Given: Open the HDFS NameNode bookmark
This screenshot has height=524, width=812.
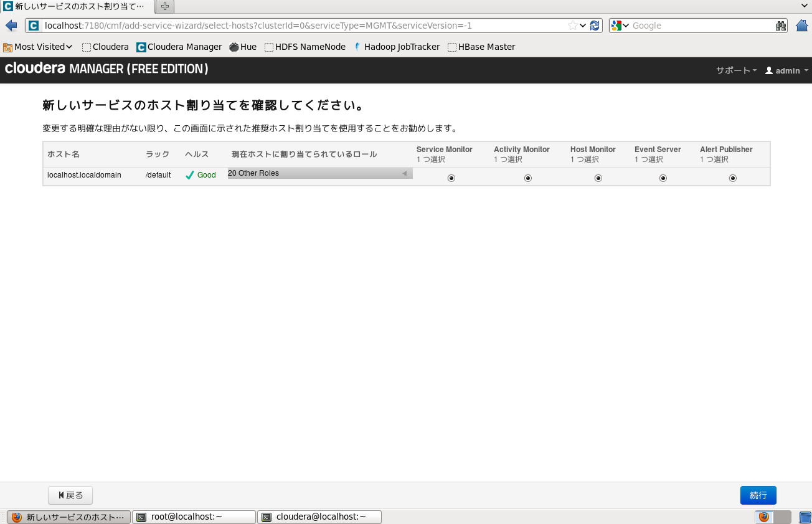Looking at the screenshot, I should (x=305, y=47).
